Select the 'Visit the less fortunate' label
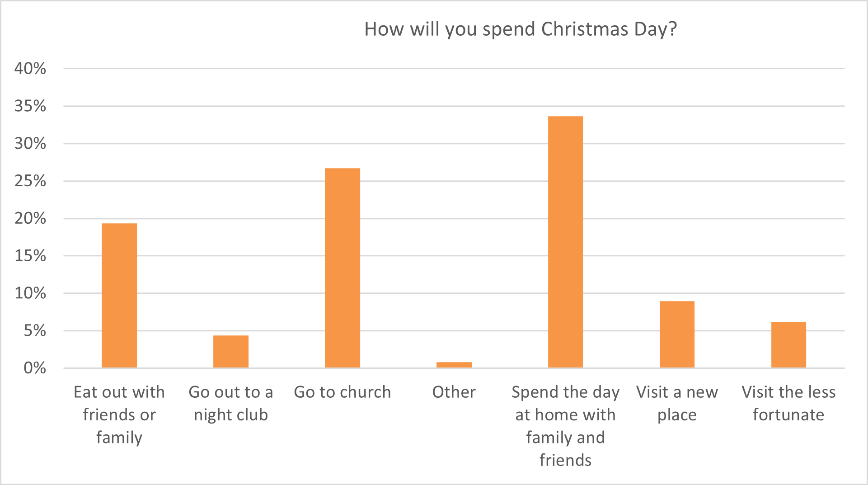The width and height of the screenshot is (868, 485). (788, 403)
